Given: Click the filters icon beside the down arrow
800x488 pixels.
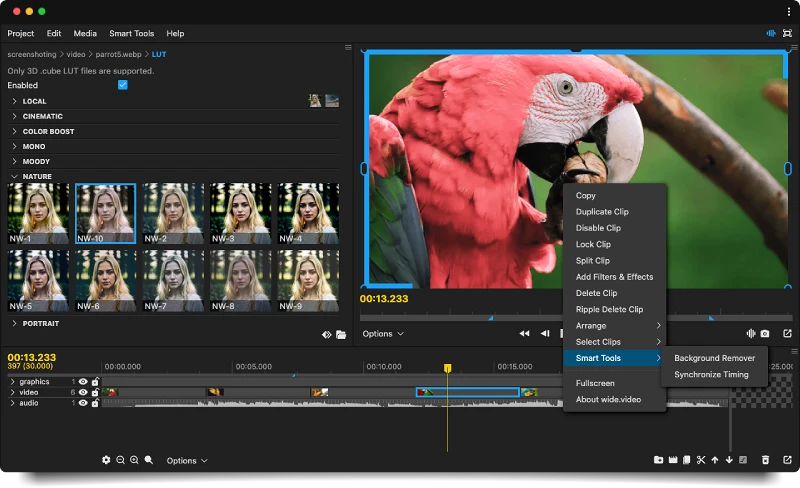Looking at the screenshot, I should pyautogui.click(x=743, y=460).
